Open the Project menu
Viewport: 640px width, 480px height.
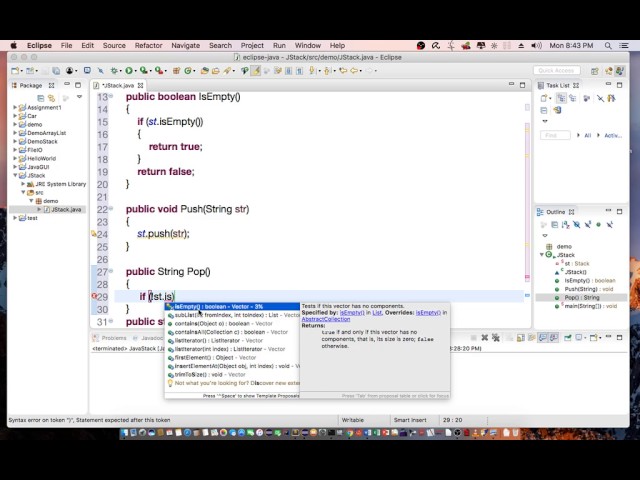point(252,46)
